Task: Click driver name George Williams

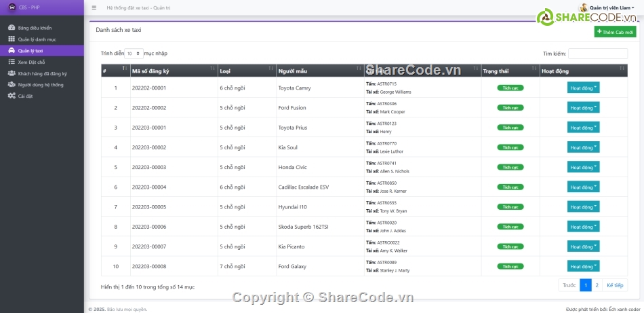Action: [x=395, y=92]
